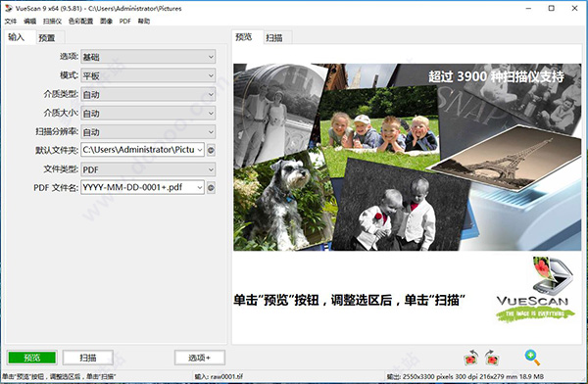Click the VueScan icon in title bar

(8, 8)
